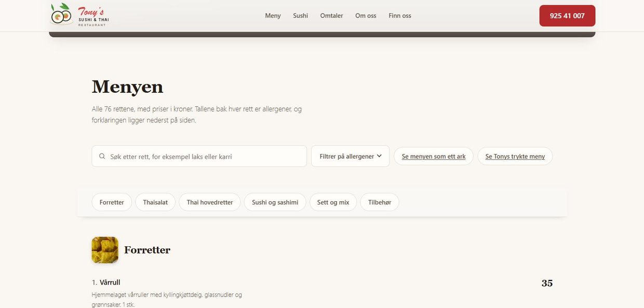Click the search magnifier icon
Screen dimensions: 644x308
[x=102, y=156]
